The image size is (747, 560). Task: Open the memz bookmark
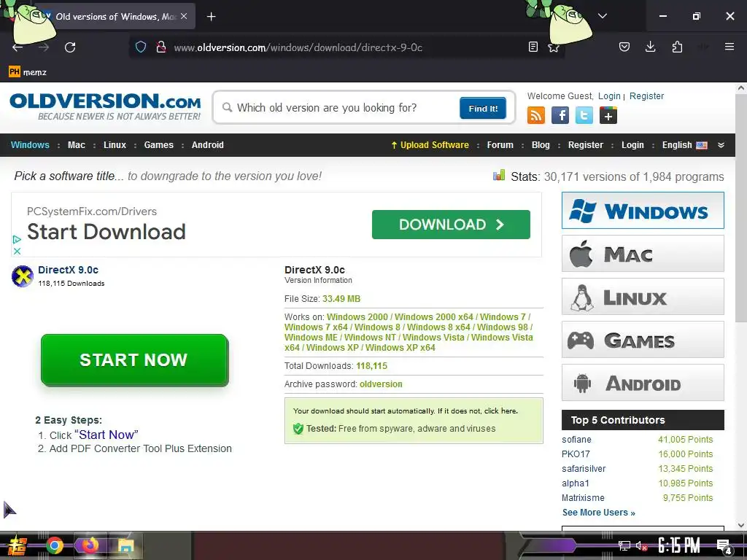click(x=28, y=72)
